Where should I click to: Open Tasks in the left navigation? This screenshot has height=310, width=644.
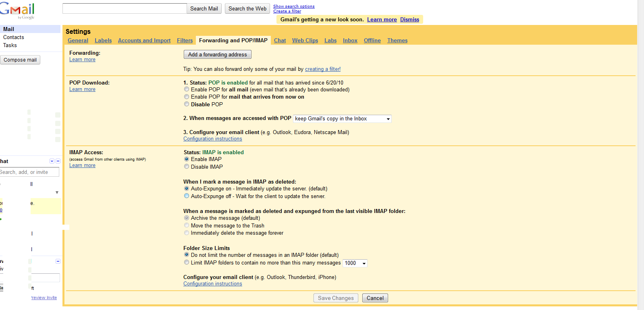[x=10, y=45]
